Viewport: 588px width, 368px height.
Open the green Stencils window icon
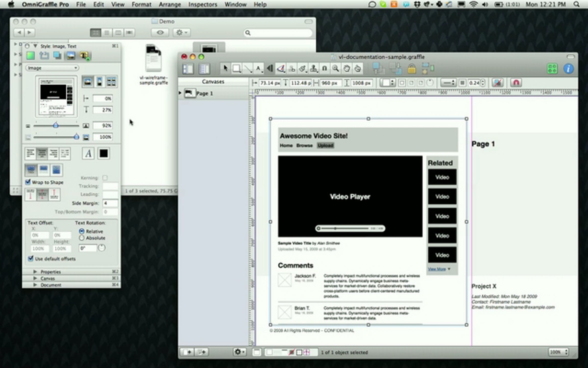pyautogui.click(x=552, y=69)
